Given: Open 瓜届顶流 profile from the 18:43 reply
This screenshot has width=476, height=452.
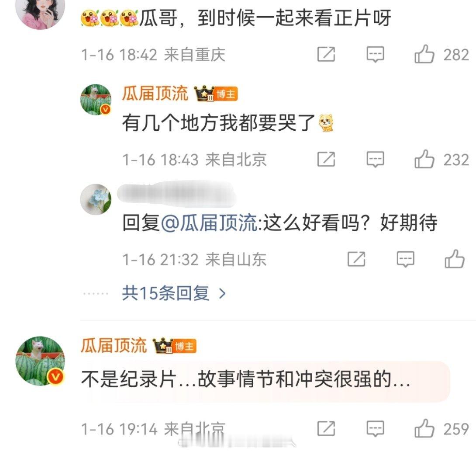Looking at the screenshot, I should pos(155,93).
